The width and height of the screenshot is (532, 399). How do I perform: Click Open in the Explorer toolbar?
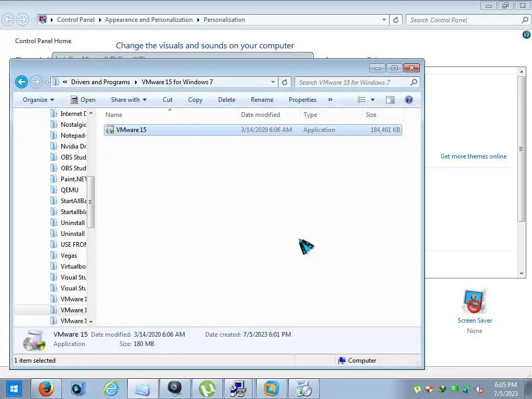(83, 100)
